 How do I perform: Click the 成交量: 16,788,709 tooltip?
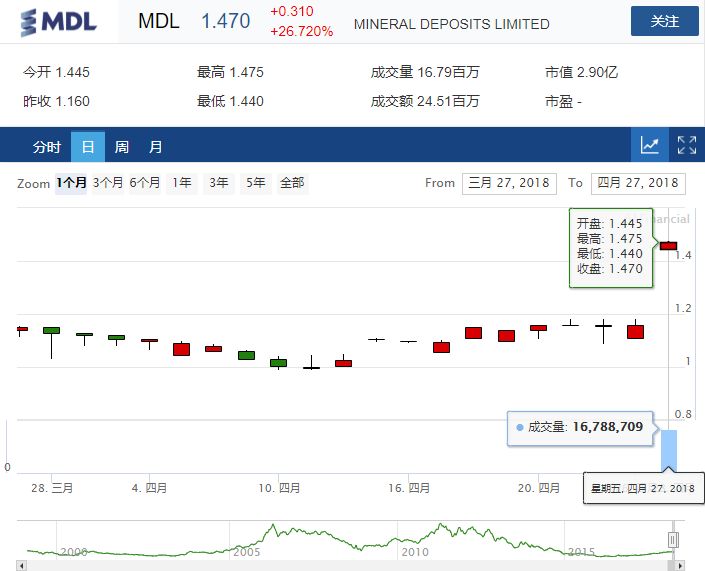point(580,428)
